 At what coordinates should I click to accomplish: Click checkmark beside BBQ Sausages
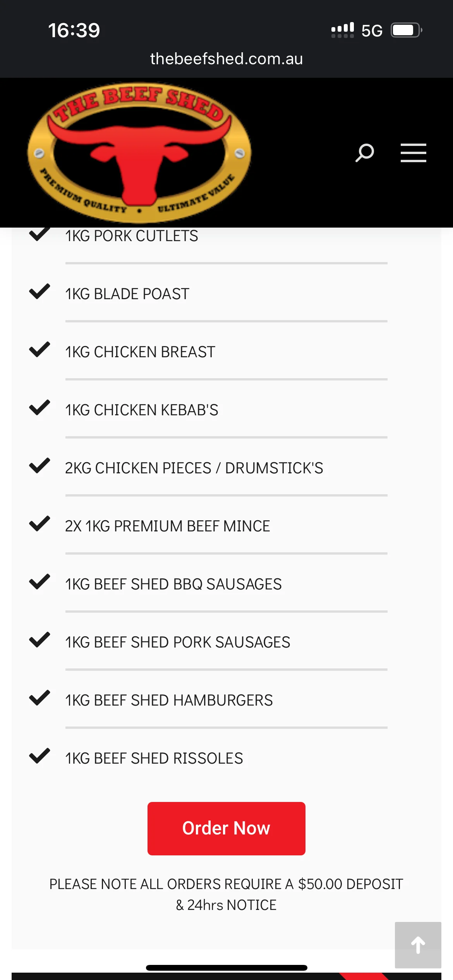click(x=39, y=582)
